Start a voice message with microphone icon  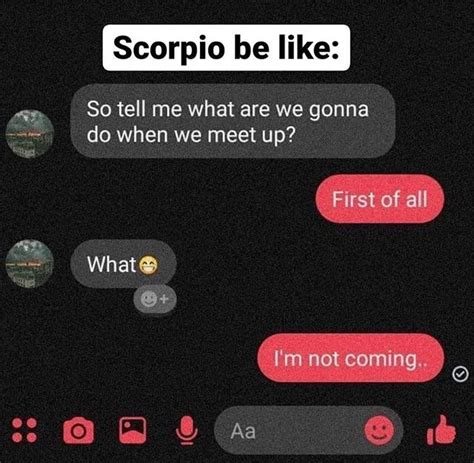tap(187, 430)
